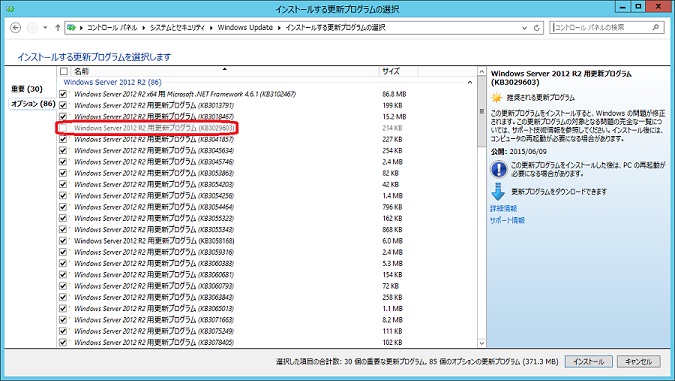Refresh the address bar location
675x381 pixels.
click(x=537, y=28)
